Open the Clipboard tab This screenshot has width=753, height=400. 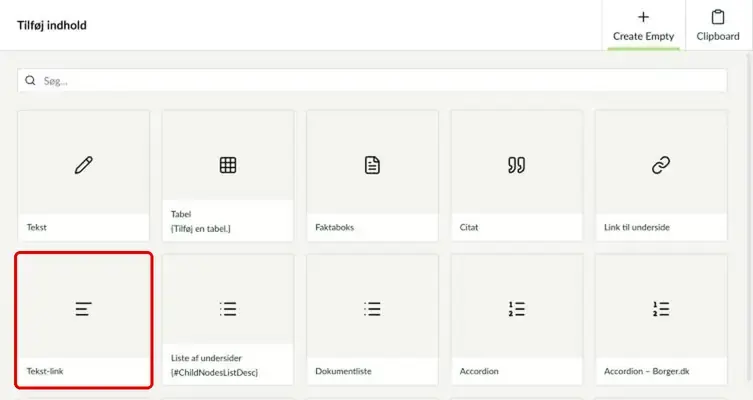pyautogui.click(x=718, y=25)
